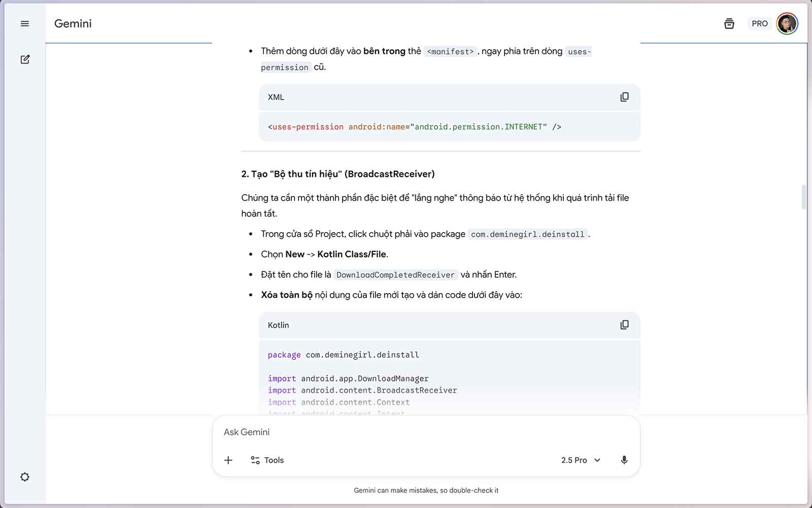Copy the Kotlin code block
The height and width of the screenshot is (508, 812).
tap(624, 325)
